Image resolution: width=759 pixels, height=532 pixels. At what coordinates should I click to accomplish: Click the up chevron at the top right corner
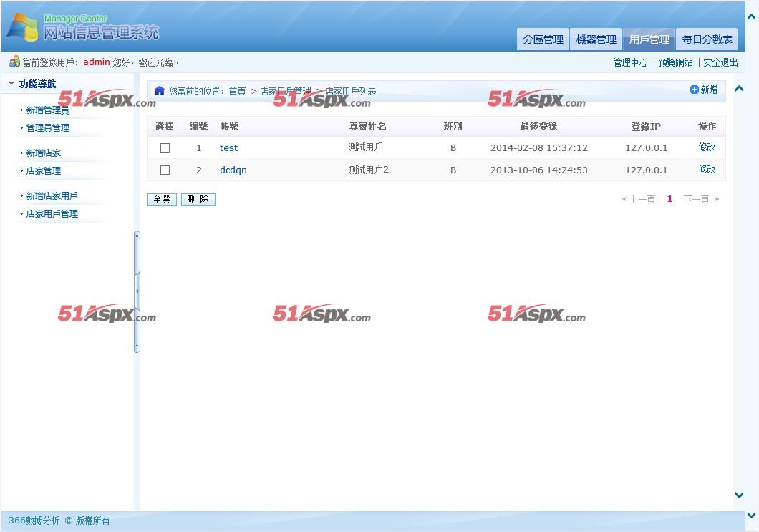(751, 17)
